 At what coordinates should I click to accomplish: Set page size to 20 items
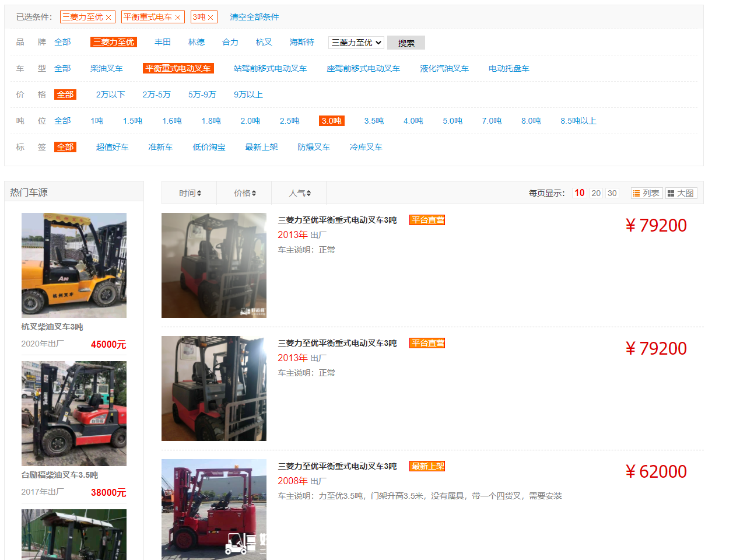[x=595, y=192]
